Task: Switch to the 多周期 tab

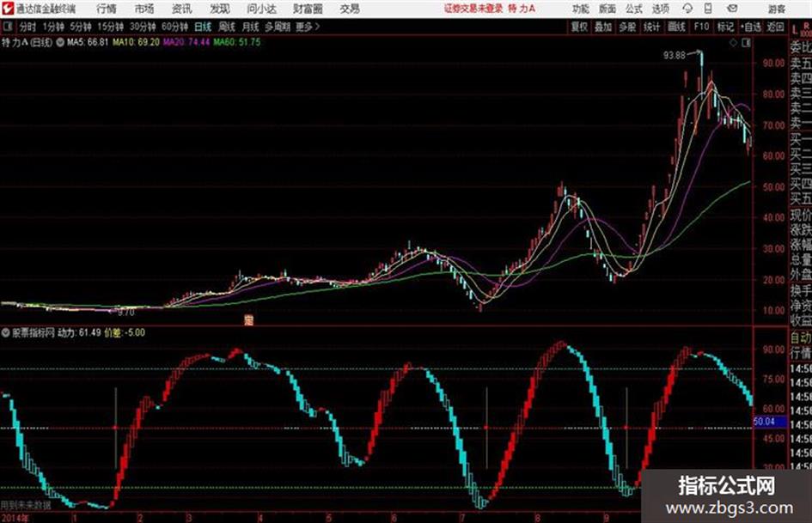Action: pos(278,27)
